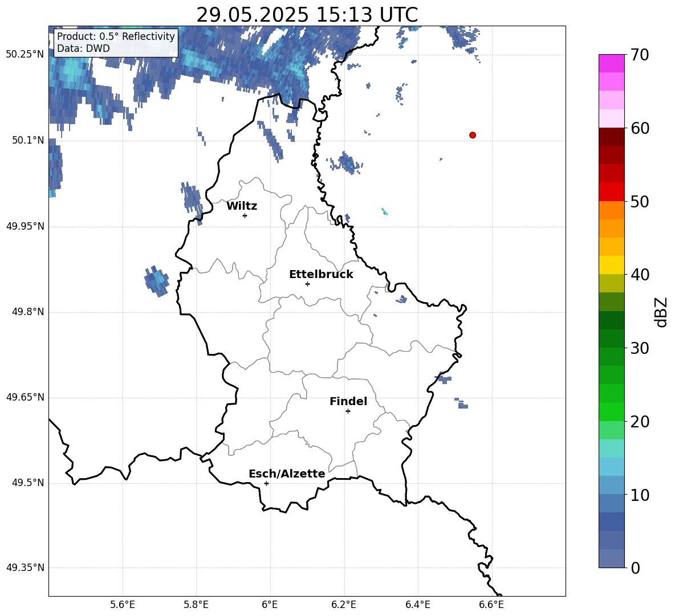675x616 pixels.
Task: Click the small cyan-green echo east of Wiltz
Action: 384,211
